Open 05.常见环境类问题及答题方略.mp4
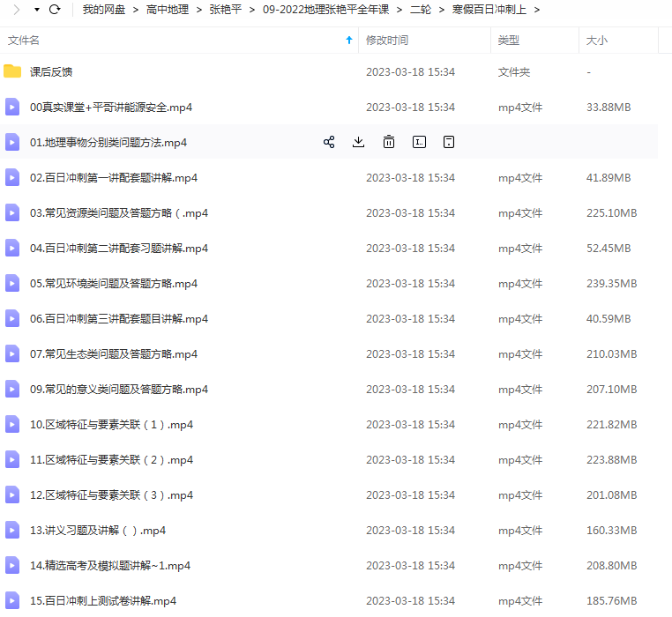This screenshot has width=672, height=617. point(114,283)
